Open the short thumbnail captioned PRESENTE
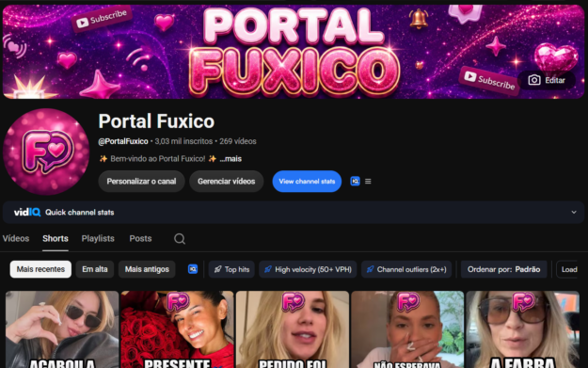Viewport: 588px width, 368px height. click(177, 329)
